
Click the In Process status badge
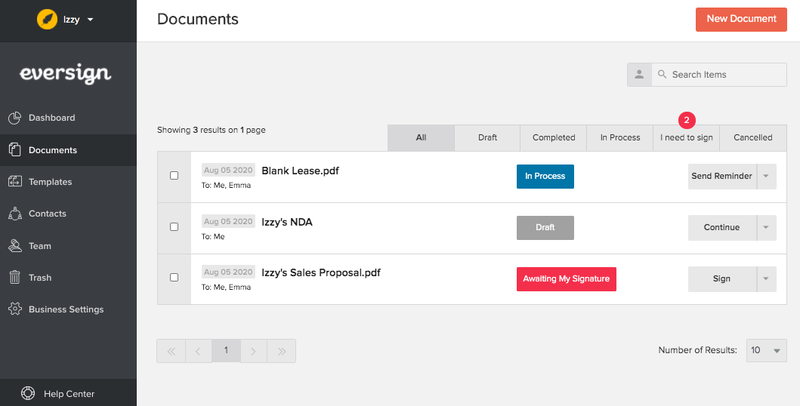pos(545,176)
